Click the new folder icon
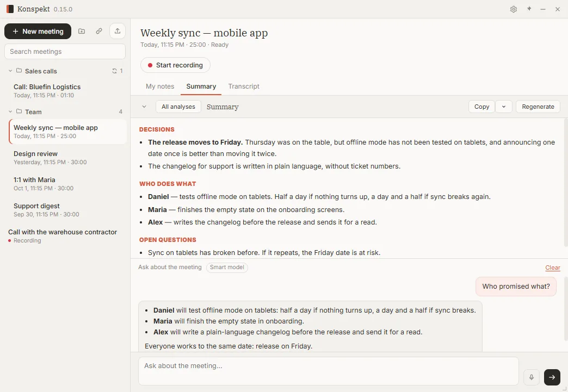 82,31
